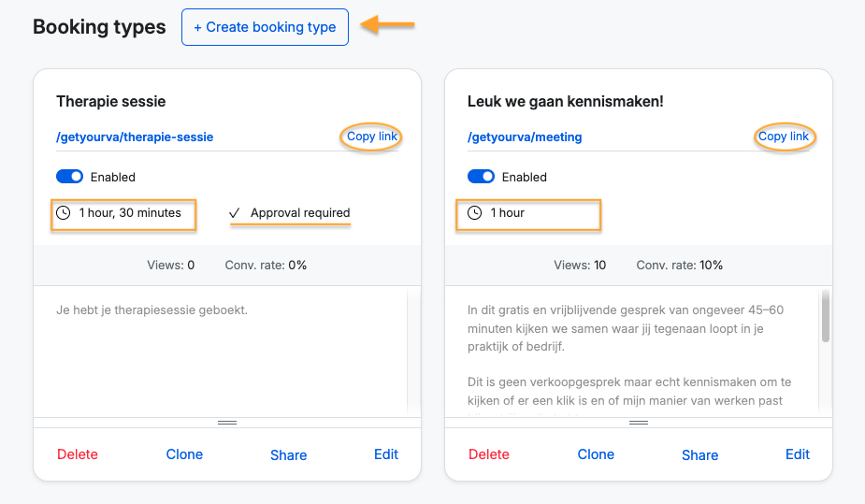Open the /getyourva/meeting link

(525, 137)
